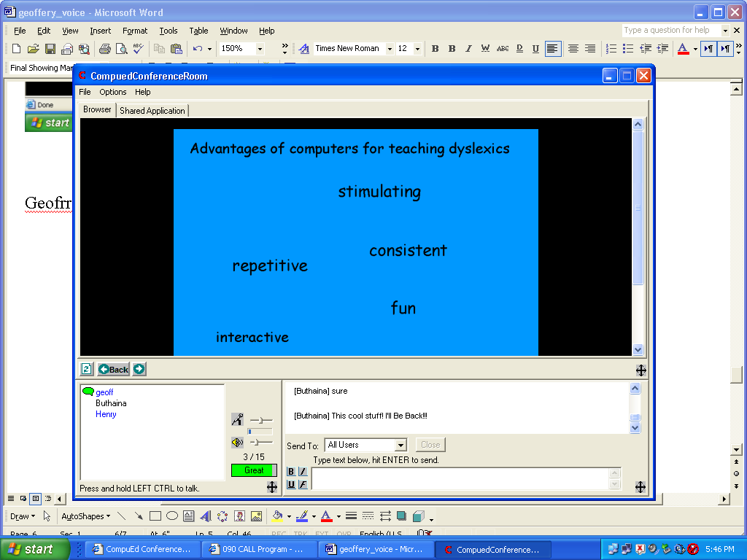Click the speaker volume icon in conference room

pos(237,443)
